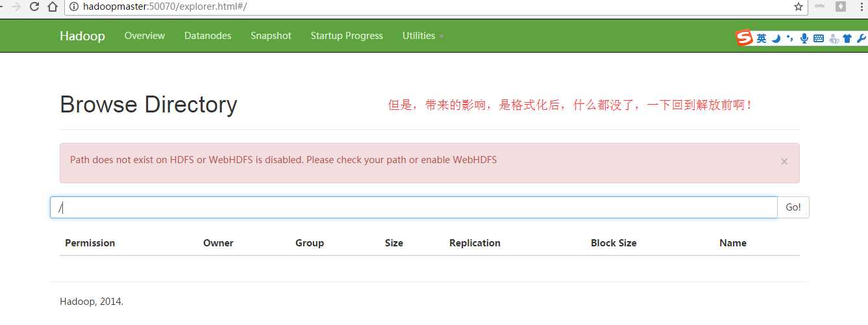
Task: Click the browser forward arrow
Action: coord(16,7)
